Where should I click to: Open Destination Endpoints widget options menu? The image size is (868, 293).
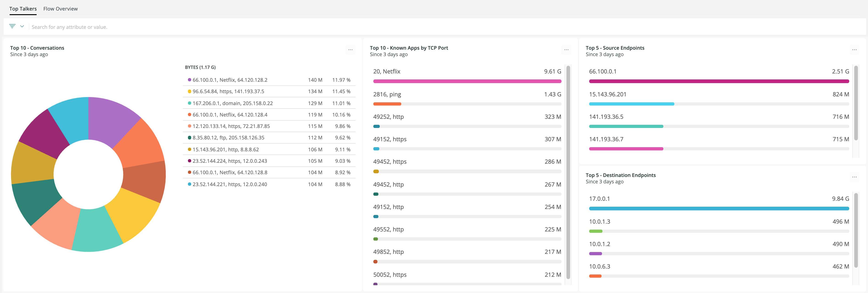click(854, 177)
